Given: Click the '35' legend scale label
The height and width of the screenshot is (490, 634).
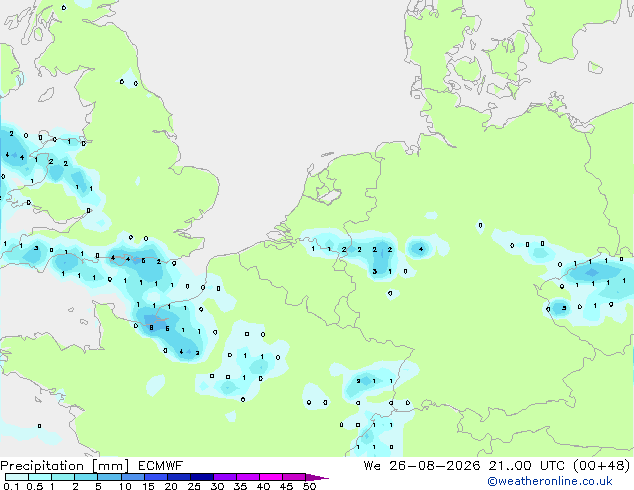Looking at the screenshot, I should pyautogui.click(x=240, y=486).
